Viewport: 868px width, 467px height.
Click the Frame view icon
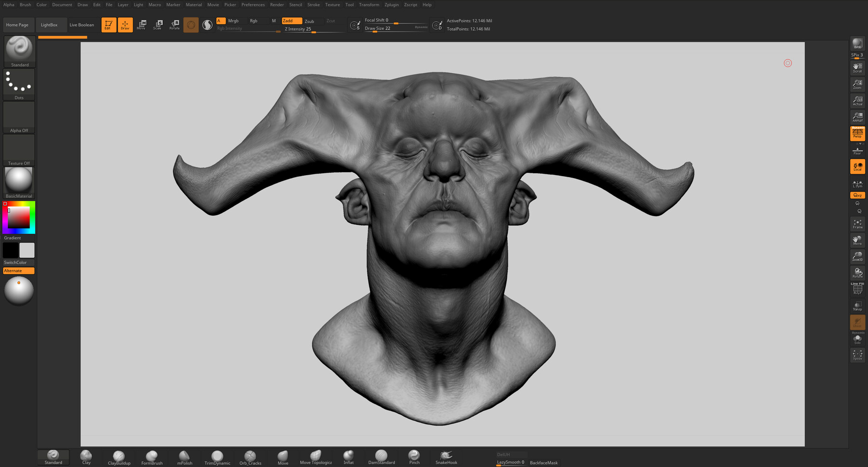click(x=857, y=224)
